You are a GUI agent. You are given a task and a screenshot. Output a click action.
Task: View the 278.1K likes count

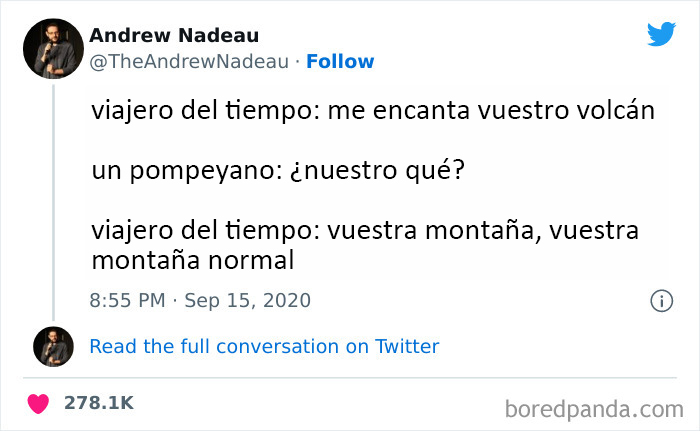pyautogui.click(x=98, y=403)
